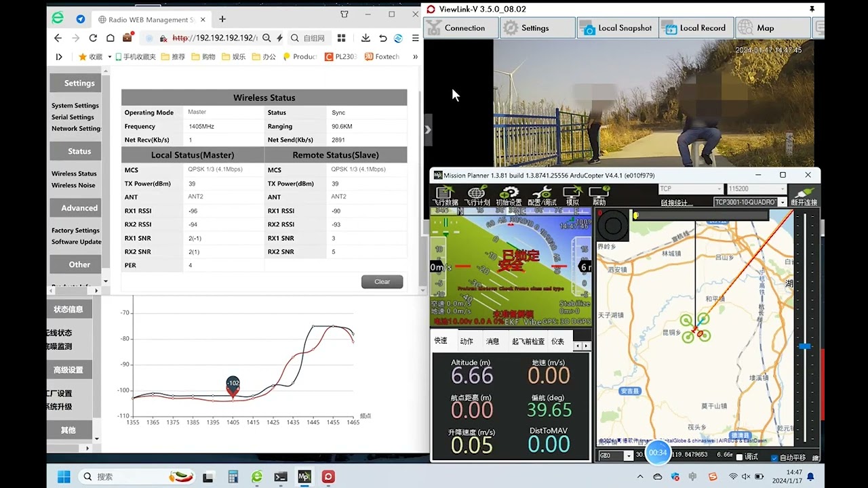Open browser skin (shirt) icon
This screenshot has width=868, height=488.
click(x=344, y=14)
